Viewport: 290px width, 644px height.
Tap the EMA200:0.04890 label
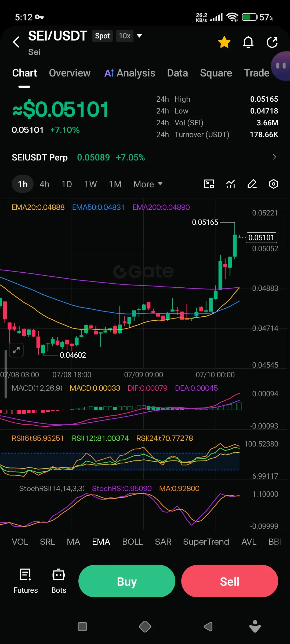(x=161, y=207)
